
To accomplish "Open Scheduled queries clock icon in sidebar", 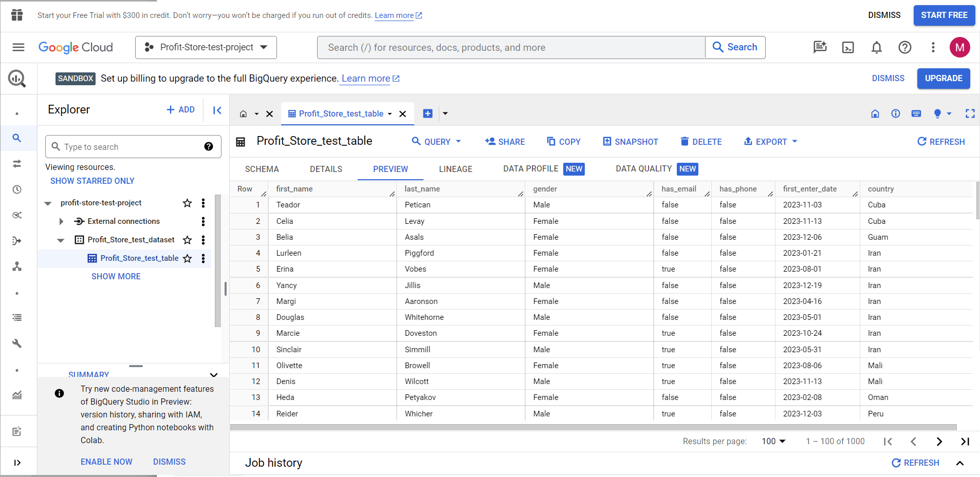I will point(17,189).
